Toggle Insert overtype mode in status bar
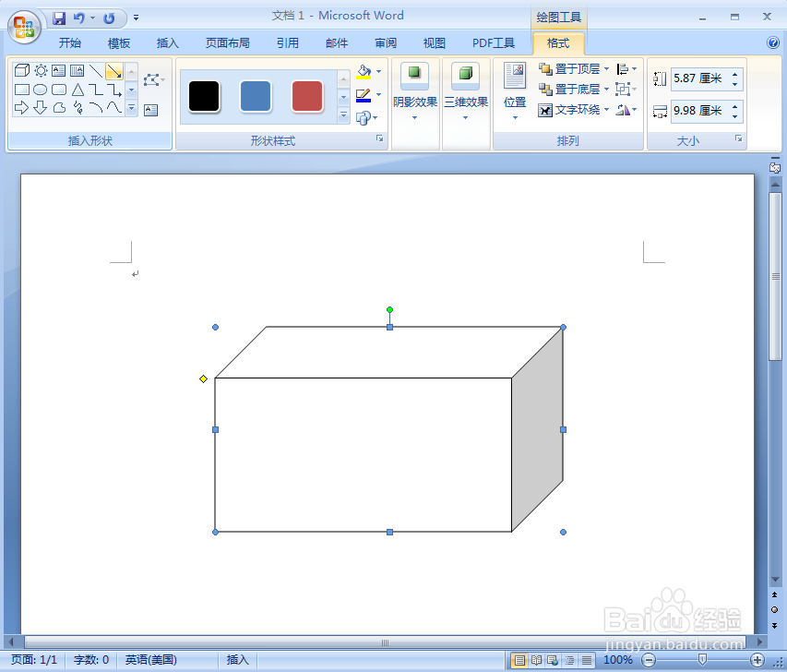The height and width of the screenshot is (672, 787). tap(237, 659)
